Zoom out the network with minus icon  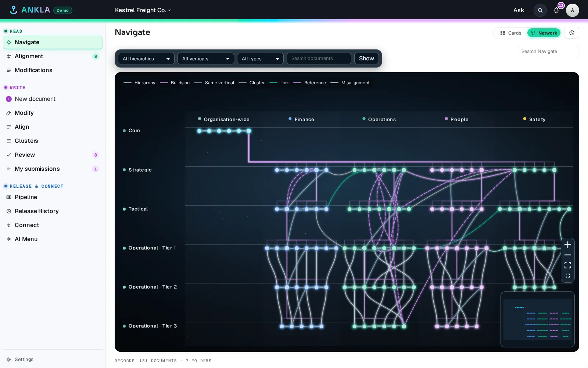point(568,255)
